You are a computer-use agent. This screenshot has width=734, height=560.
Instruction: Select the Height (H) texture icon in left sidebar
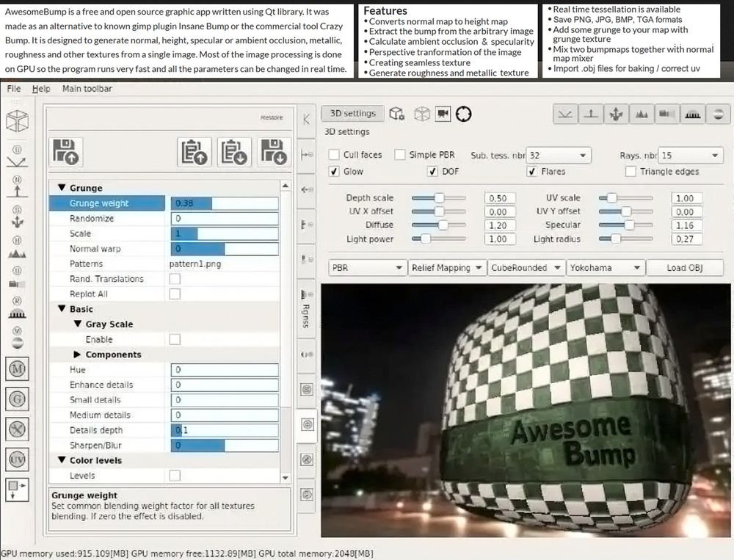tap(17, 247)
